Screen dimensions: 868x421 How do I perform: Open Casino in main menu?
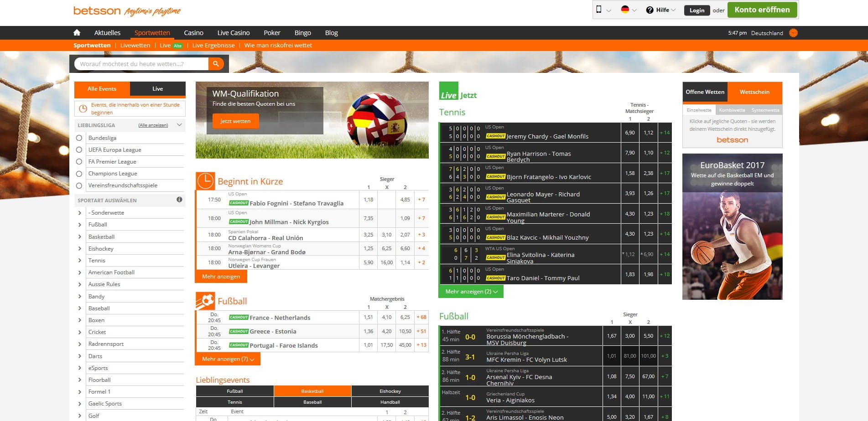point(194,33)
